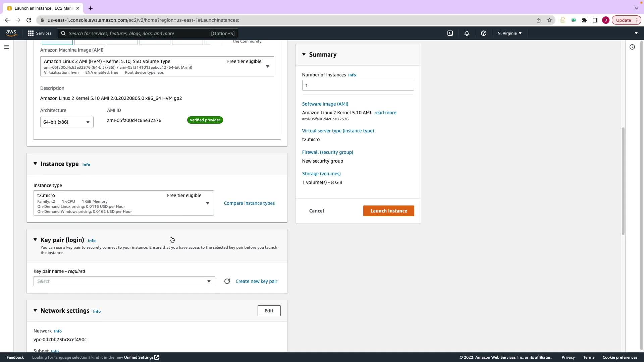Open the info panel icon at right
644x362 pixels.
(x=632, y=47)
